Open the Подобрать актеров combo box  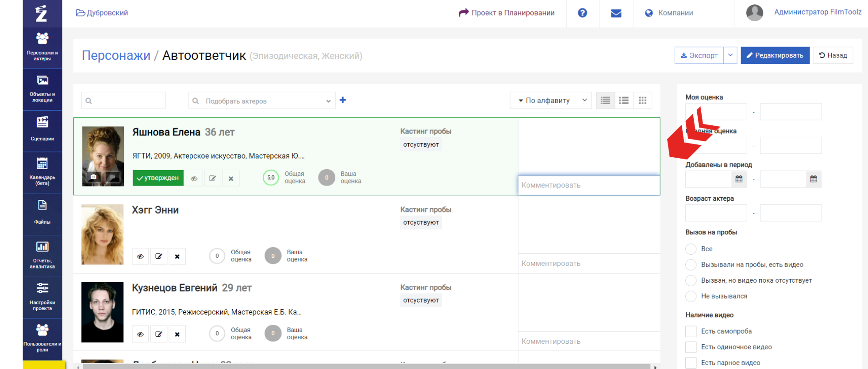tap(262, 101)
